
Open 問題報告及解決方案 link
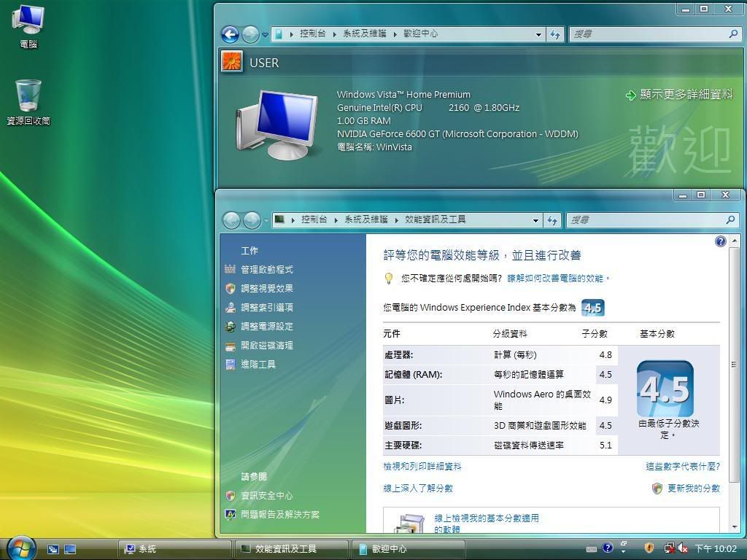pos(280,515)
